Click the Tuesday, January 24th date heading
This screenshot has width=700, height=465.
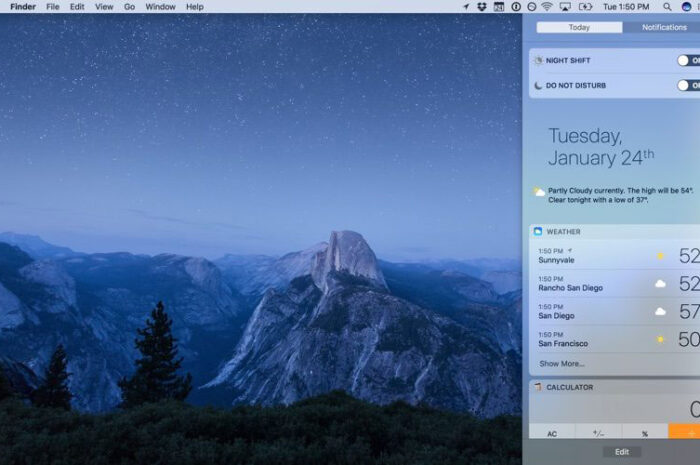click(x=601, y=147)
